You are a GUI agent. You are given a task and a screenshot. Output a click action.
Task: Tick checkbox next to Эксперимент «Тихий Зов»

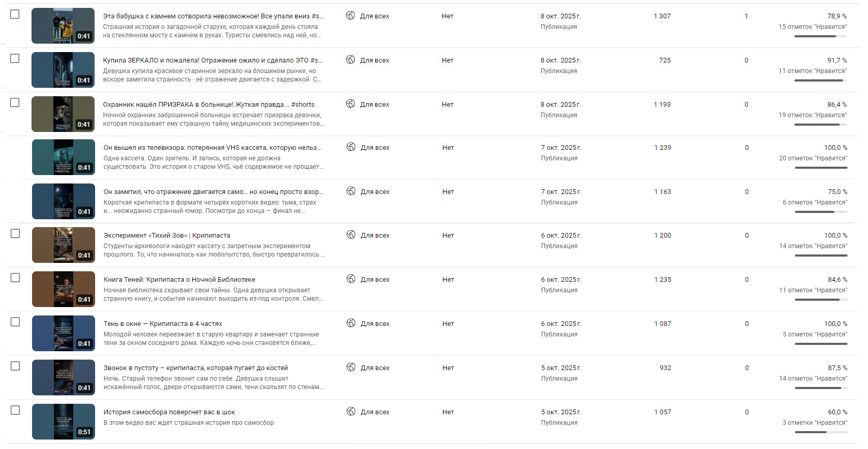[15, 233]
